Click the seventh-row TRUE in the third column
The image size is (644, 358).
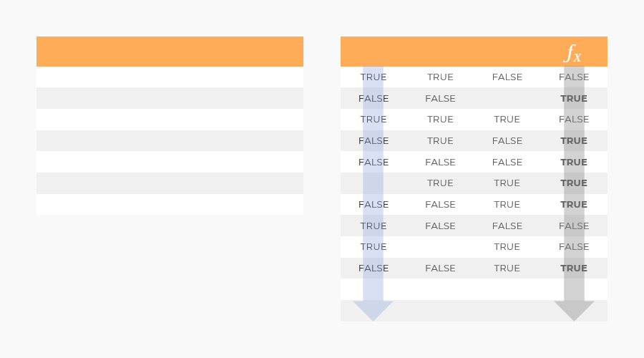pyautogui.click(x=507, y=205)
